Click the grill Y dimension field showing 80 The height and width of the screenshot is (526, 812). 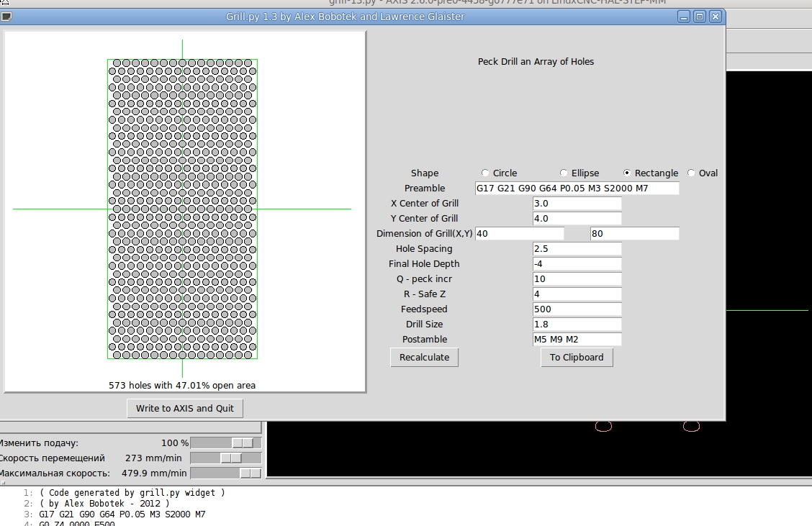[x=634, y=233]
